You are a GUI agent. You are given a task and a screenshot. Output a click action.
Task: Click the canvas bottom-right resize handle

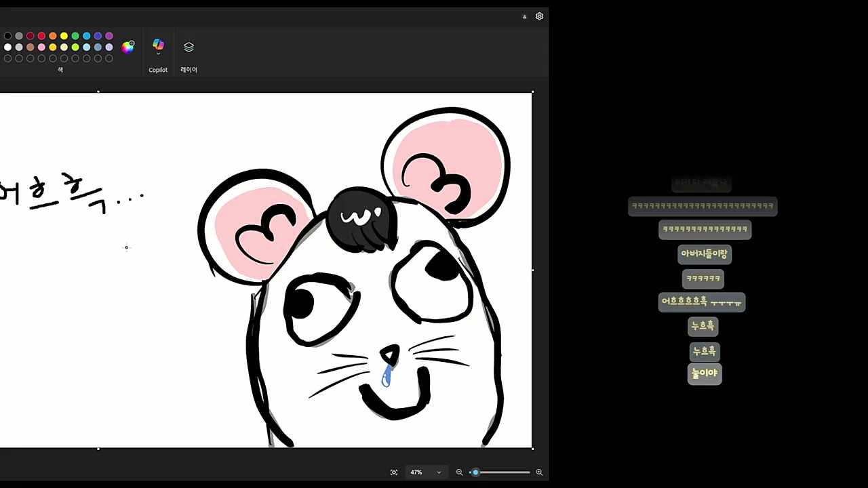click(532, 448)
